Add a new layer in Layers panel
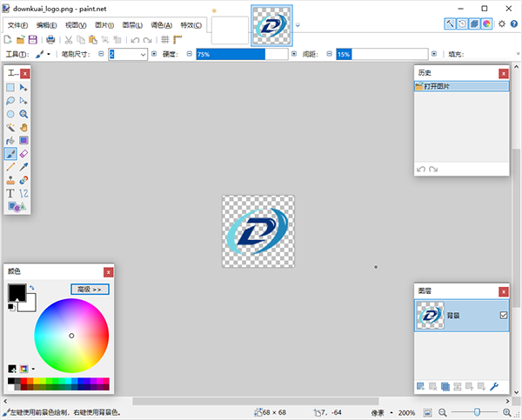 click(x=420, y=386)
